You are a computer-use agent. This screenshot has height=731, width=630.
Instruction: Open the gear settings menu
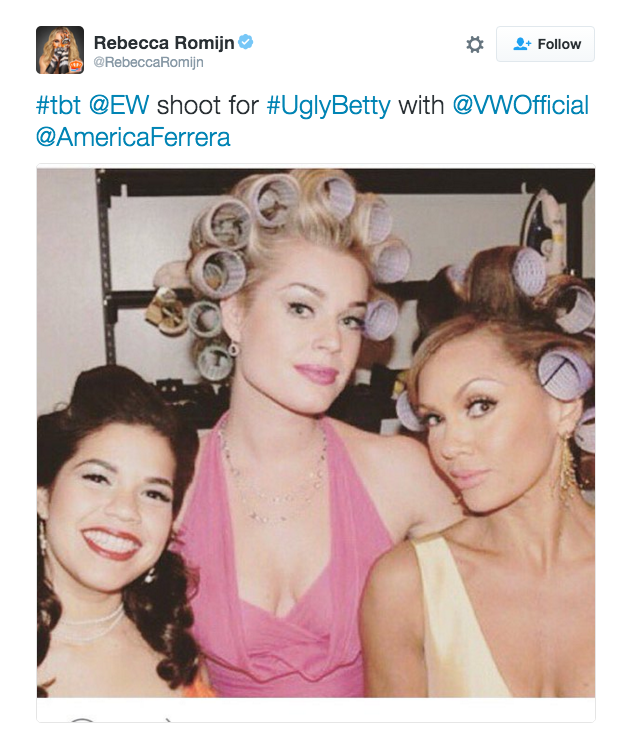pos(475,45)
